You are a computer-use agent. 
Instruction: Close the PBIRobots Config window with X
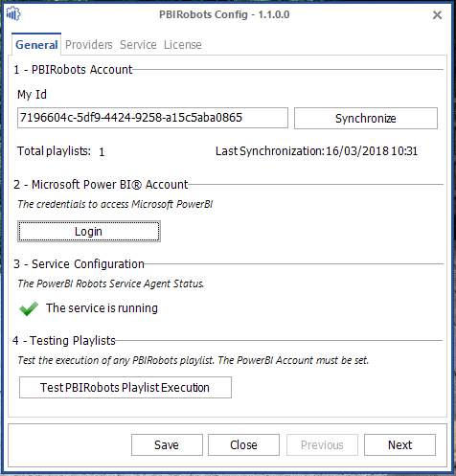pos(437,14)
